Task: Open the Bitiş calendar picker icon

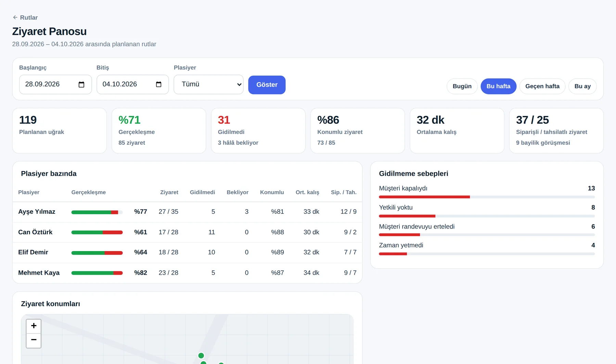Action: click(x=159, y=84)
